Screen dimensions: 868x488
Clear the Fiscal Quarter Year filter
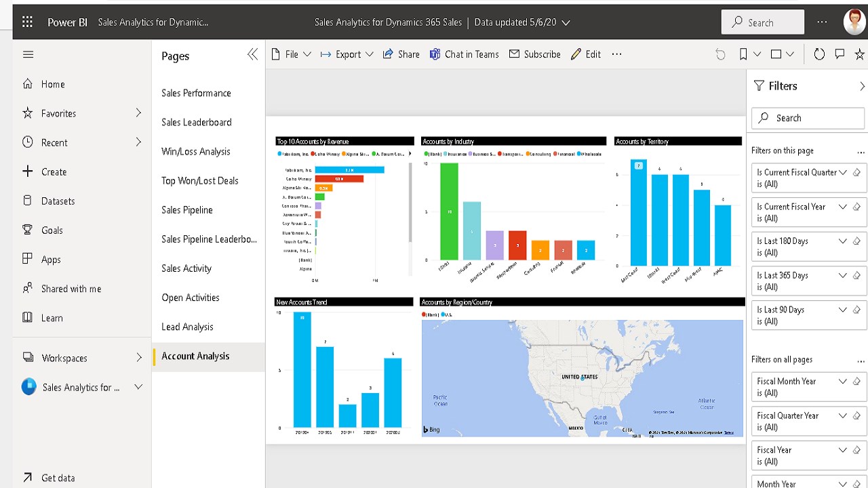pyautogui.click(x=856, y=416)
